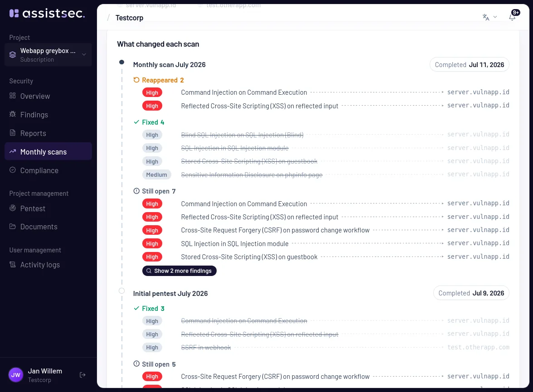Click the JW user avatar
The width and height of the screenshot is (533, 392).
click(15, 375)
